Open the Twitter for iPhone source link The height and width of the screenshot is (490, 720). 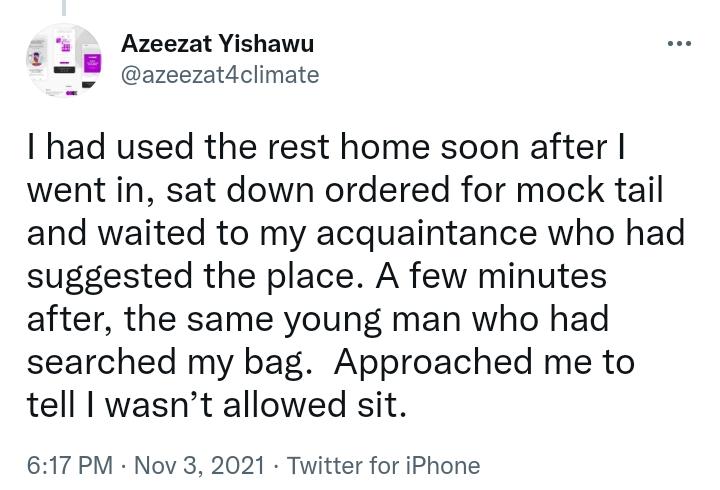(383, 465)
